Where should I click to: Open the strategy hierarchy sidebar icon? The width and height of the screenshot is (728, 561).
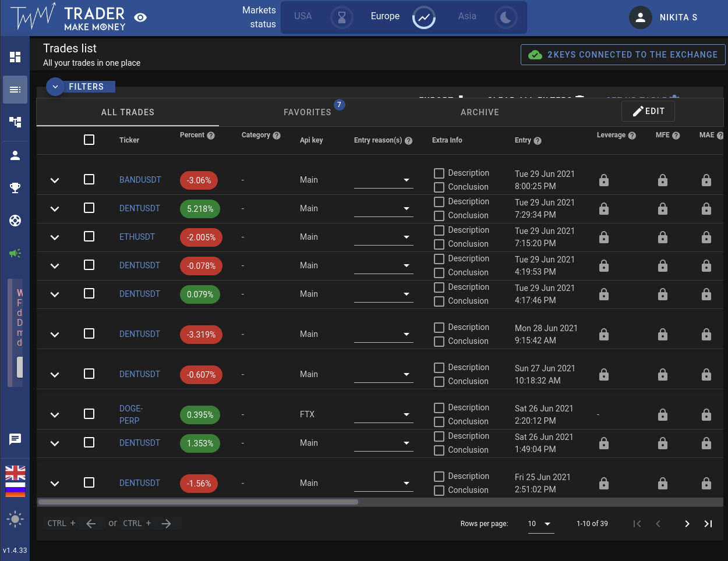coord(15,122)
